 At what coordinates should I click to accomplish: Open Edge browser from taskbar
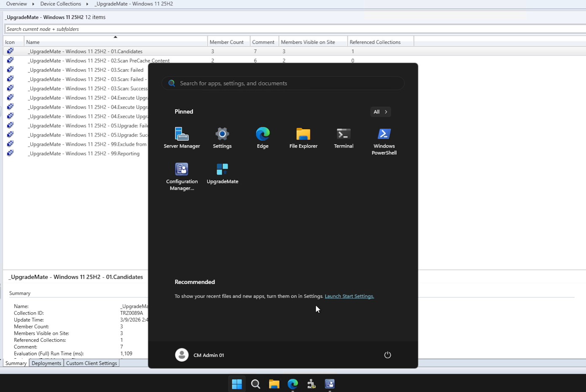(293, 384)
